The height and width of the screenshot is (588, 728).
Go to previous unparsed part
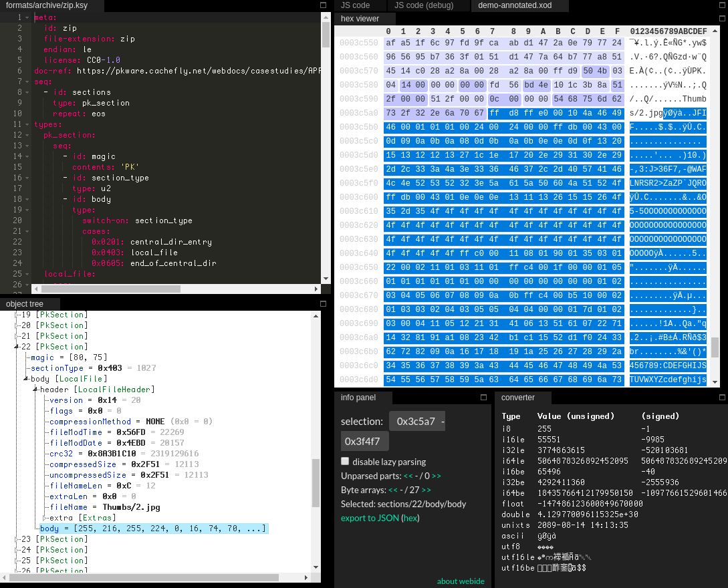point(408,476)
